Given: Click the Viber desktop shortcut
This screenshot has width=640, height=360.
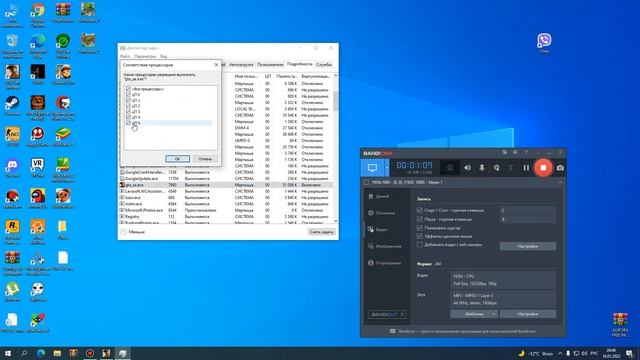Looking at the screenshot, I should (544, 42).
